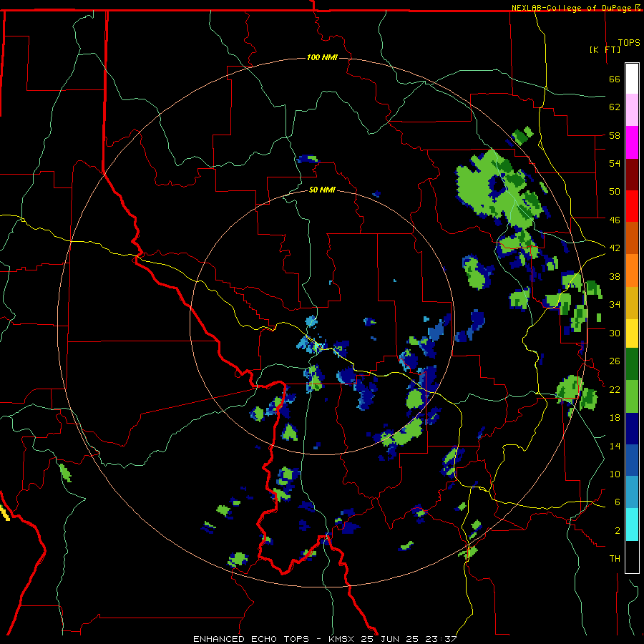Click the 14 value on the legend
This screenshot has width=644, height=644.
tap(615, 446)
